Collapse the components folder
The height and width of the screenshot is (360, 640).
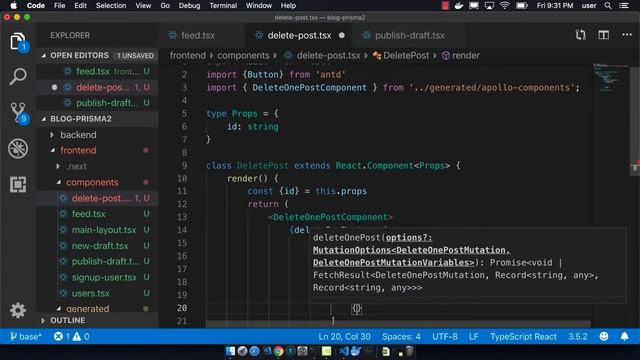pos(58,182)
